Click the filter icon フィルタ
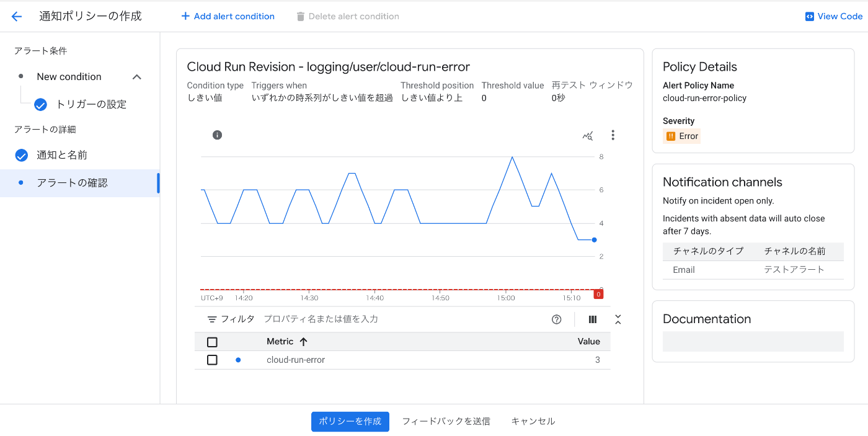868x436 pixels. 212,319
